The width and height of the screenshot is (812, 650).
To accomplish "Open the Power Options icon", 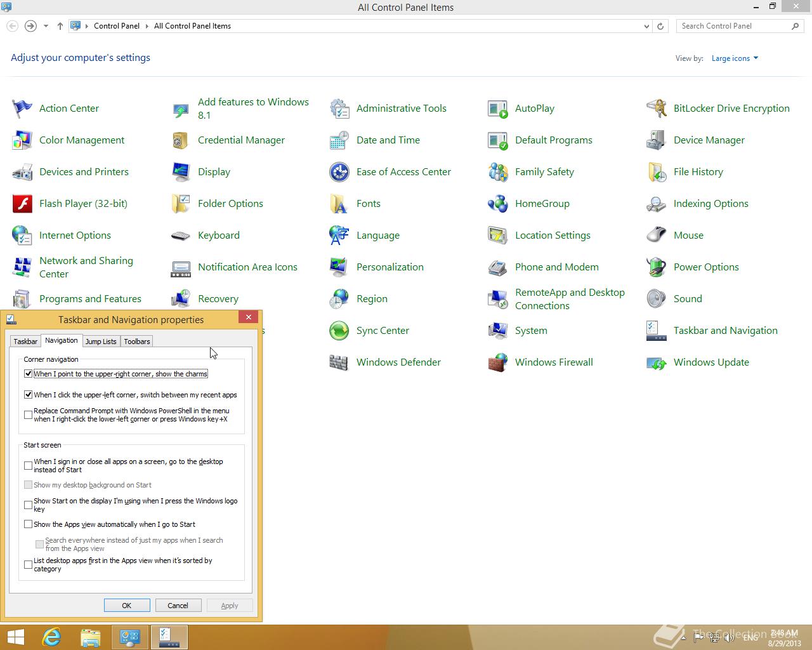I will click(657, 267).
